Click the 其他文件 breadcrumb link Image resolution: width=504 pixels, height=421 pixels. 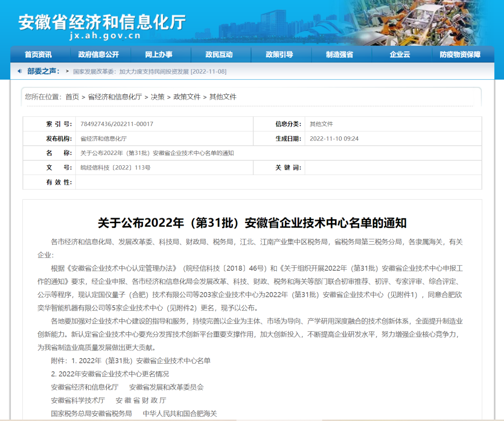(x=223, y=97)
